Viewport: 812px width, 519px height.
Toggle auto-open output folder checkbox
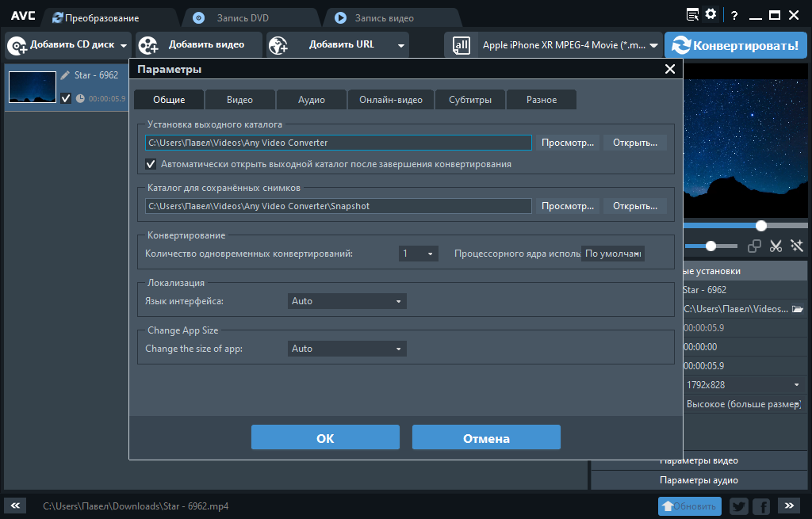pos(151,164)
